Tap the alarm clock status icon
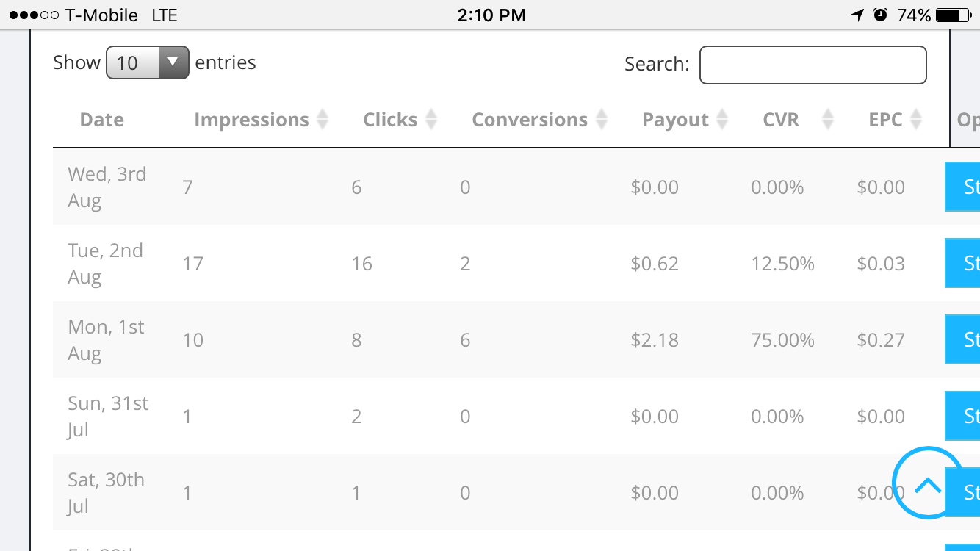The height and width of the screenshot is (551, 980). click(880, 15)
